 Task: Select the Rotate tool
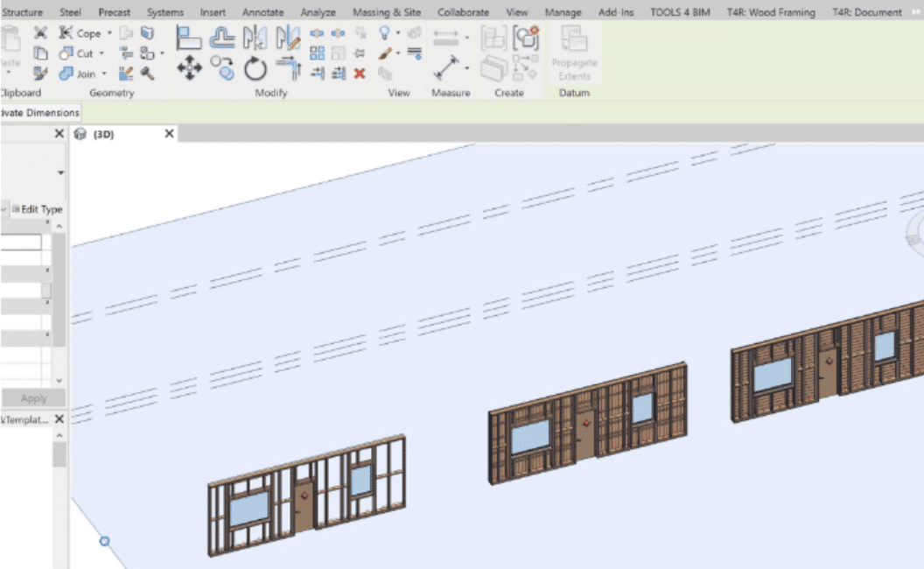[x=255, y=68]
